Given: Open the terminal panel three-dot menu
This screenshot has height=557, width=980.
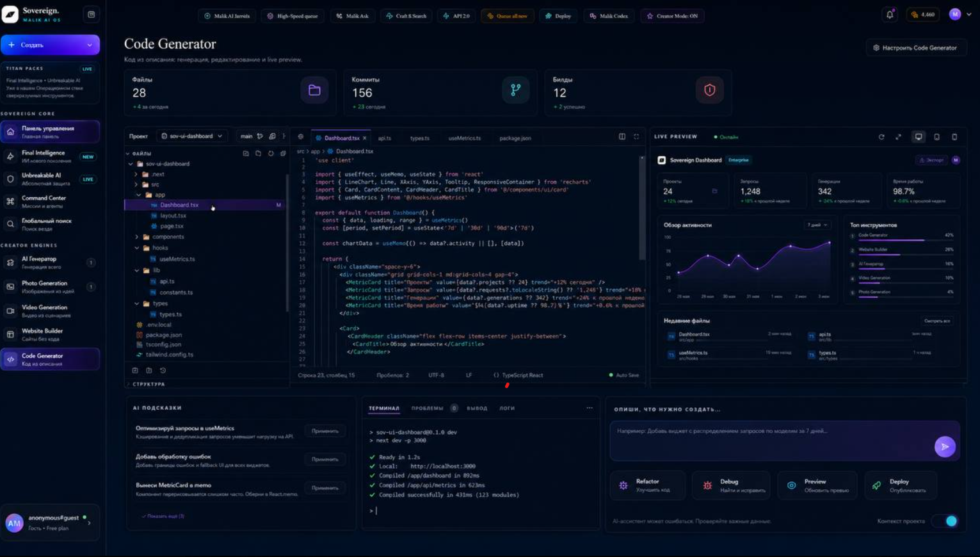Looking at the screenshot, I should [590, 408].
